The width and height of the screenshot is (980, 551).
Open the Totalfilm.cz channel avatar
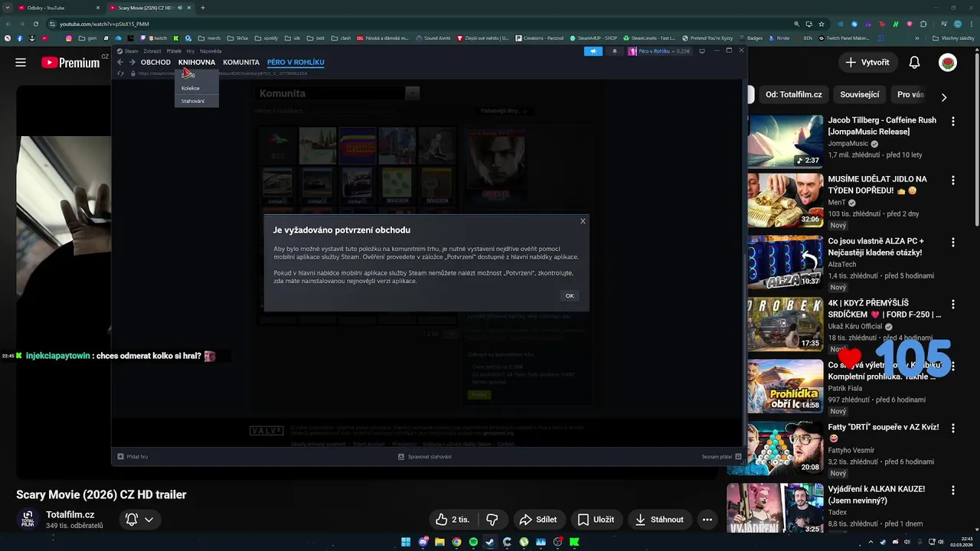click(x=28, y=519)
